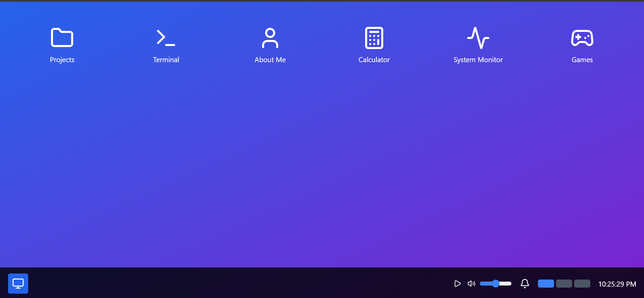Click the monitor start button in taskbar

18,284
